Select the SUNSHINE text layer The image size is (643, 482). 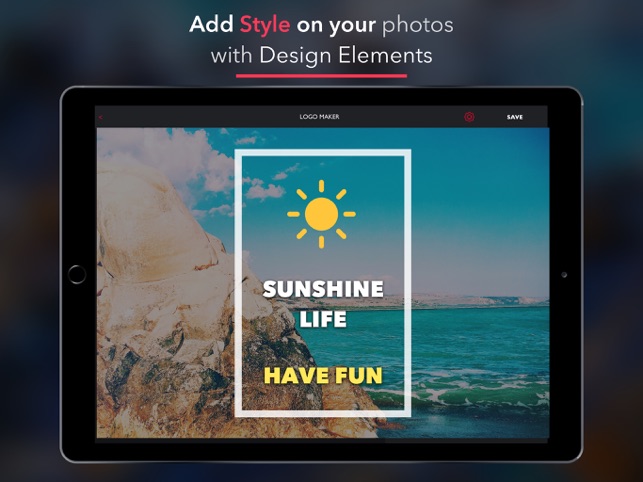[323, 289]
